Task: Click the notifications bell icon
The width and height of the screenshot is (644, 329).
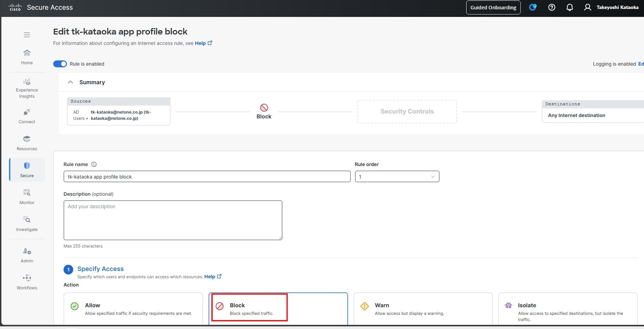Action: pyautogui.click(x=569, y=7)
